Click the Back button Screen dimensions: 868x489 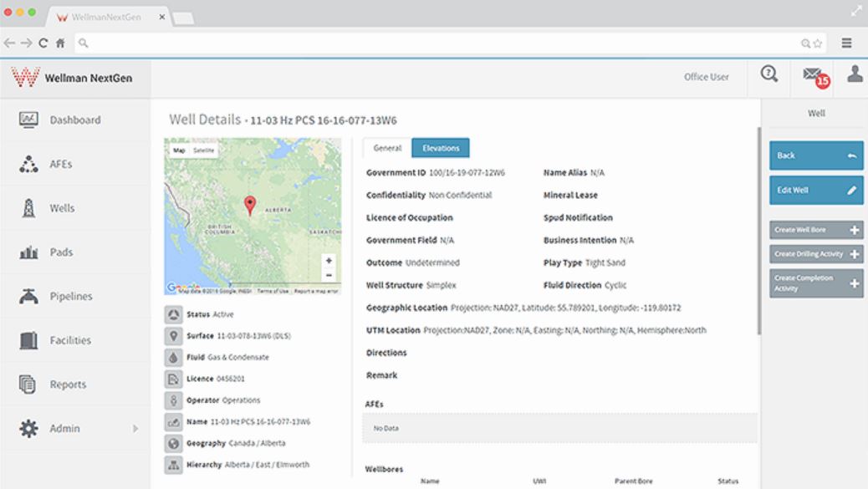pos(816,155)
